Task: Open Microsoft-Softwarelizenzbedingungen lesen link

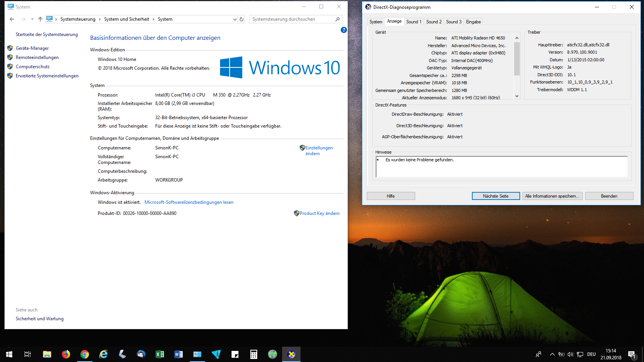Action: pyautogui.click(x=189, y=202)
